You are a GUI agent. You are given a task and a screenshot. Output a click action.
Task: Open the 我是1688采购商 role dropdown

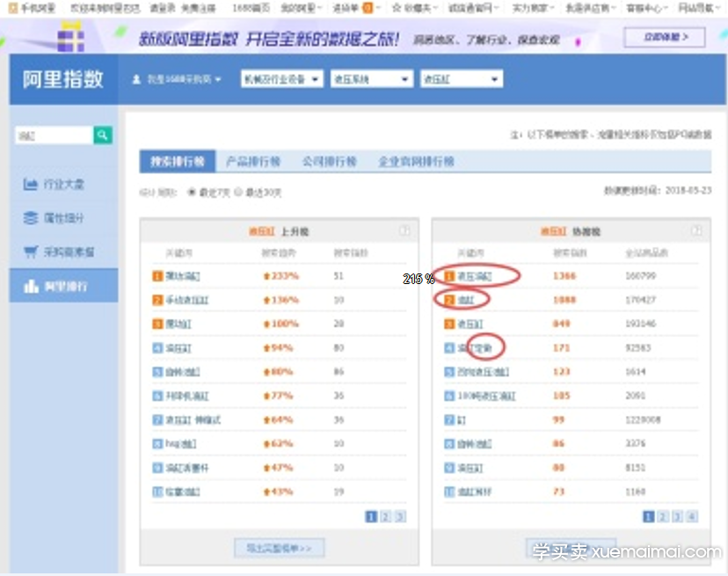click(x=184, y=79)
